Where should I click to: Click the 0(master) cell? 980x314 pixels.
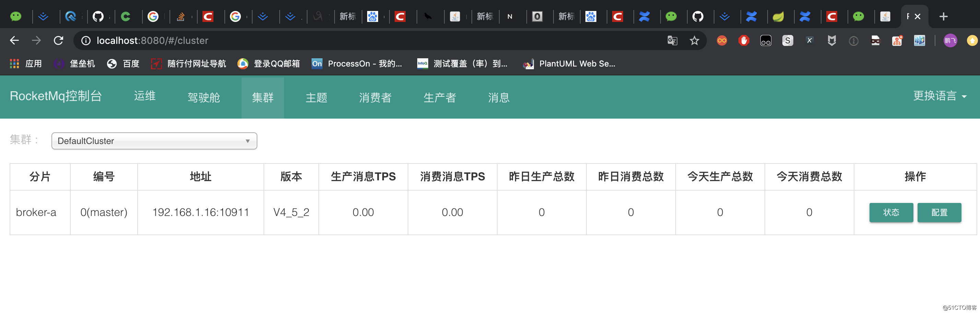tap(104, 213)
